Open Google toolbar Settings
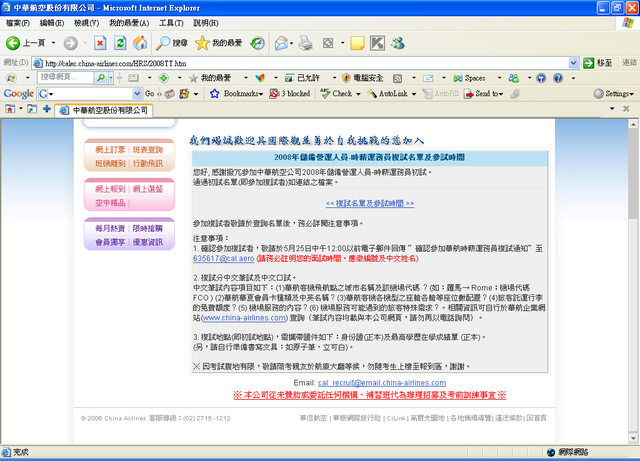Screen dimensions: 640x461 [x=613, y=94]
